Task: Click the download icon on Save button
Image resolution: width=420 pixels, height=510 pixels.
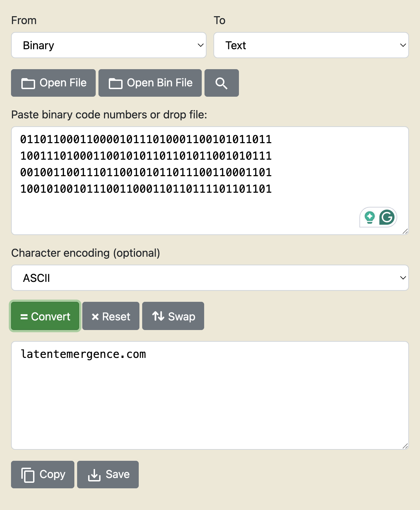Action: click(x=94, y=475)
